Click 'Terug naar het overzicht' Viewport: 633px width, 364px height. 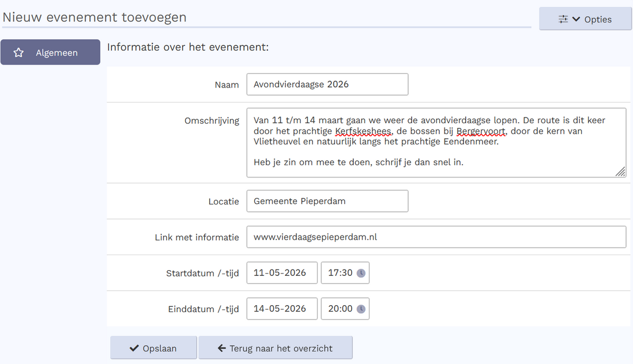[275, 347]
